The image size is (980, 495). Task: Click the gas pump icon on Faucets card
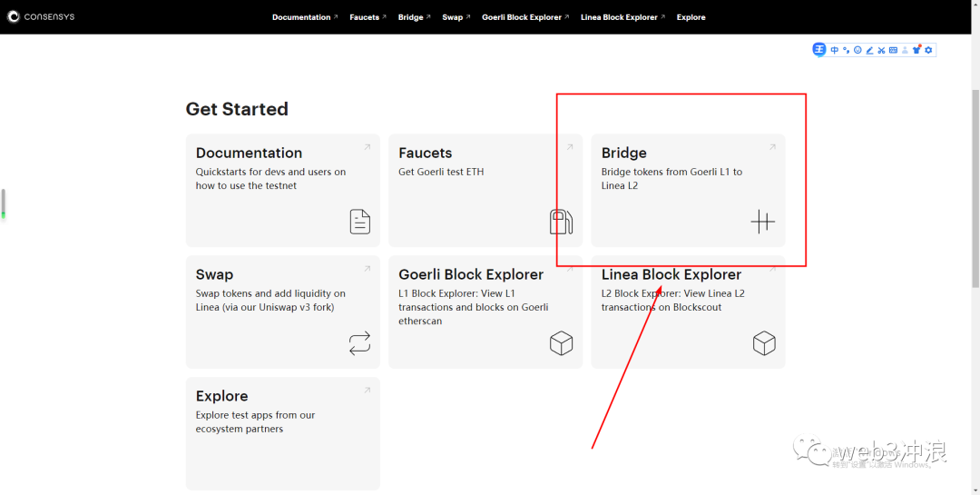tap(562, 222)
